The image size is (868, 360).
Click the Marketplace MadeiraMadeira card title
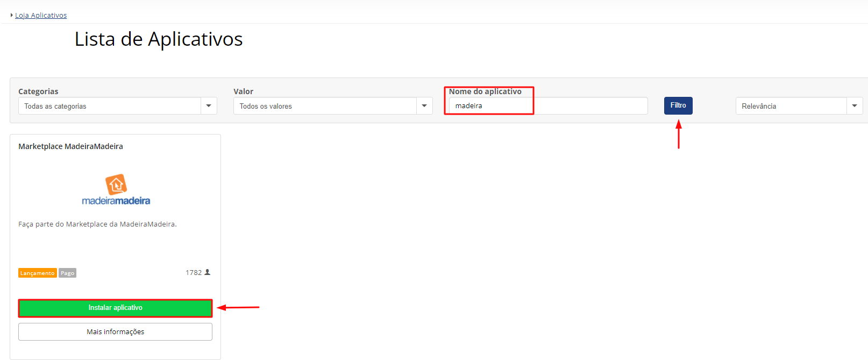tap(70, 146)
